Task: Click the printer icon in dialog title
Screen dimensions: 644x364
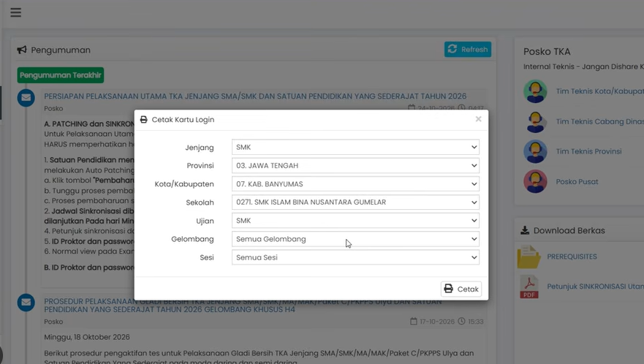Action: coord(143,120)
